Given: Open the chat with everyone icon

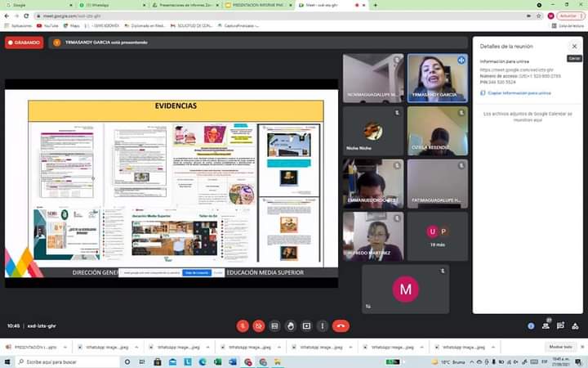Looking at the screenshot, I should click(560, 326).
